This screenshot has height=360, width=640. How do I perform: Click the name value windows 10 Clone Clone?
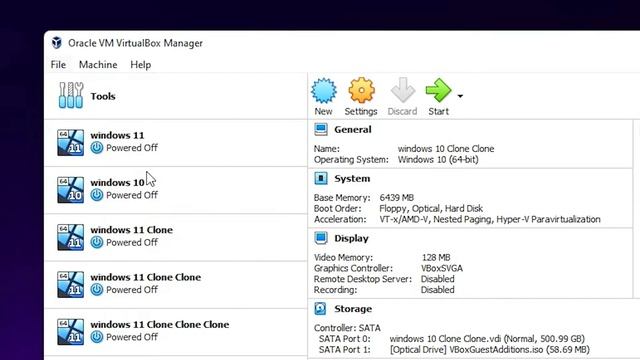pos(446,149)
